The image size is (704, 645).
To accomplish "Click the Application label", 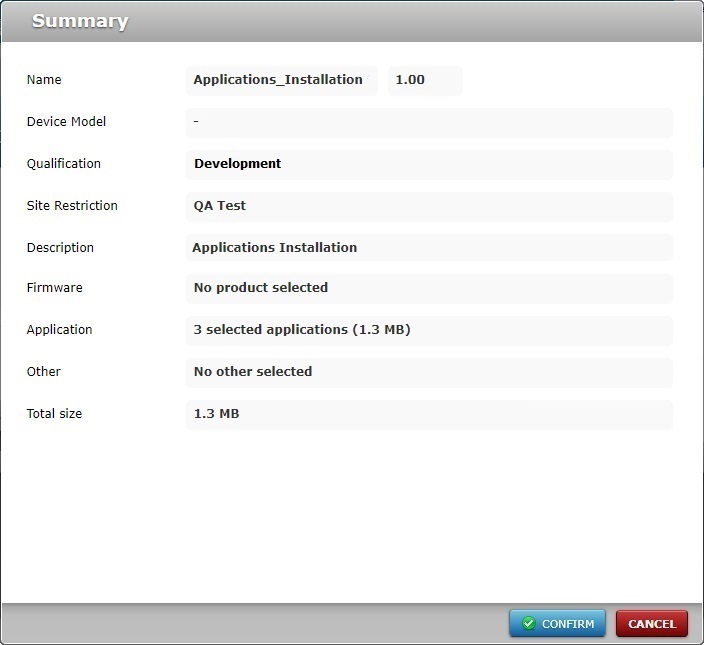I will [59, 330].
